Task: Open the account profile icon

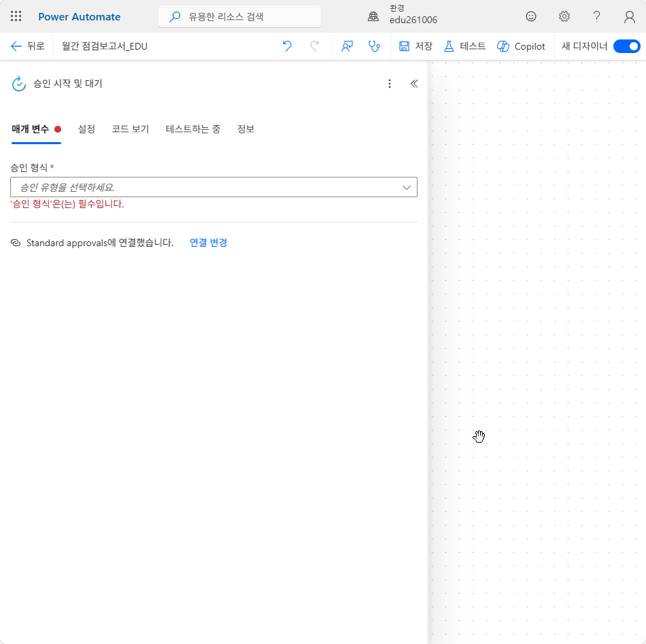Action: (630, 16)
